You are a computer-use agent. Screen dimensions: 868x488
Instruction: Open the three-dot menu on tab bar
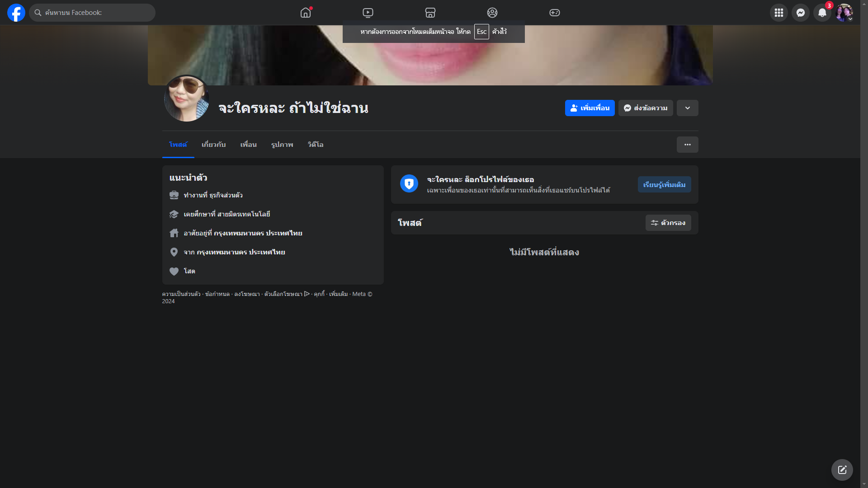687,145
